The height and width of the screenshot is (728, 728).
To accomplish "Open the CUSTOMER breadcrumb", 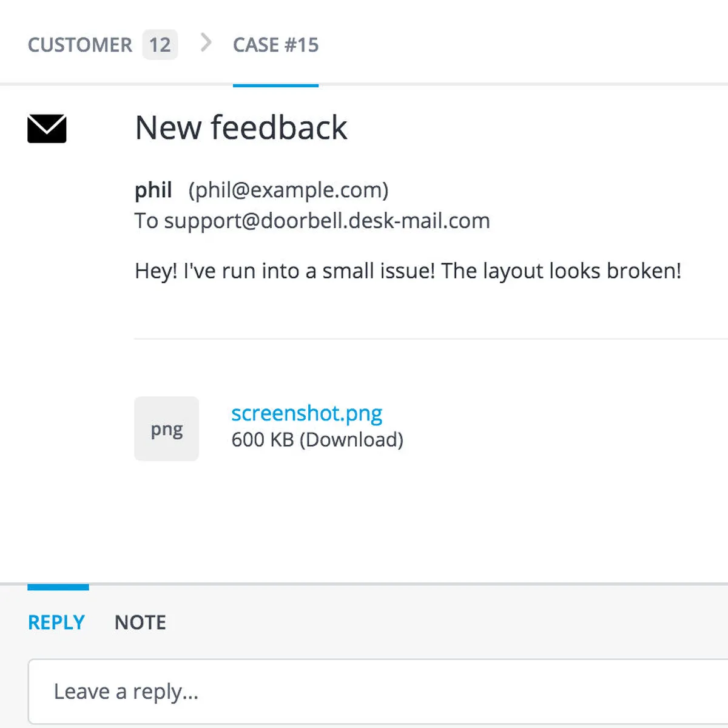I will (x=79, y=45).
